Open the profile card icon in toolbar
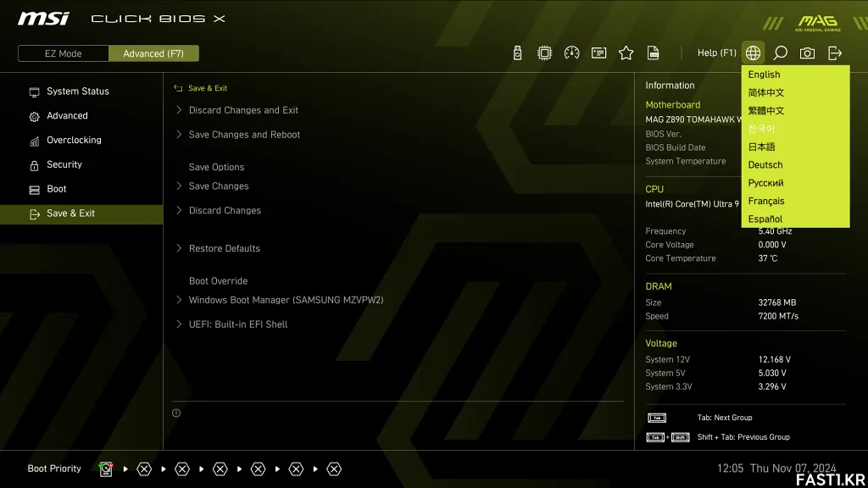Screen dimensions: 868x488 coord(599,53)
